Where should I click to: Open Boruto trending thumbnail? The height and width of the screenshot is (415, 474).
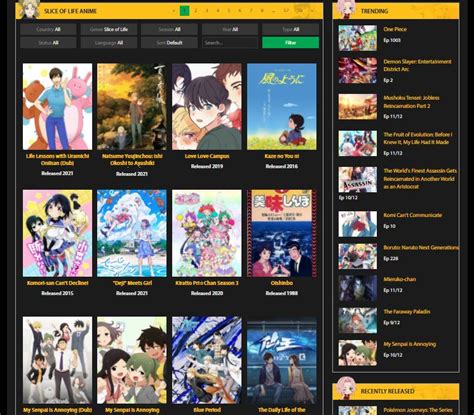pyautogui.click(x=358, y=256)
